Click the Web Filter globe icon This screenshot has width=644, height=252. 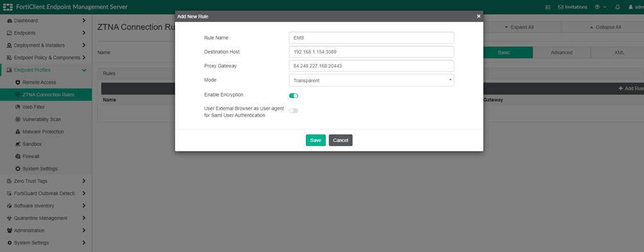18,107
